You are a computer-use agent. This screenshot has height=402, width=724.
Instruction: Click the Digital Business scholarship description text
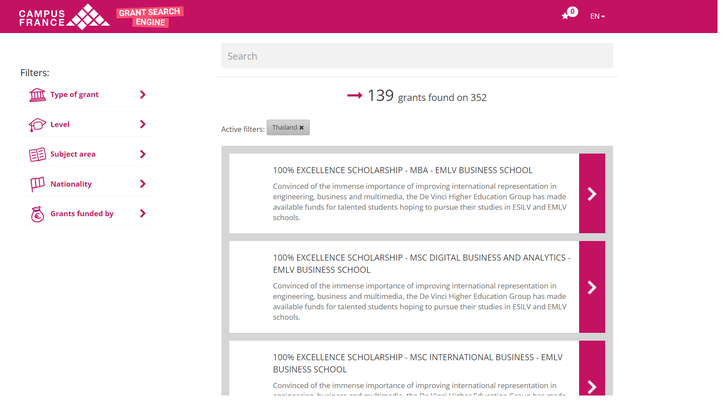(x=419, y=301)
